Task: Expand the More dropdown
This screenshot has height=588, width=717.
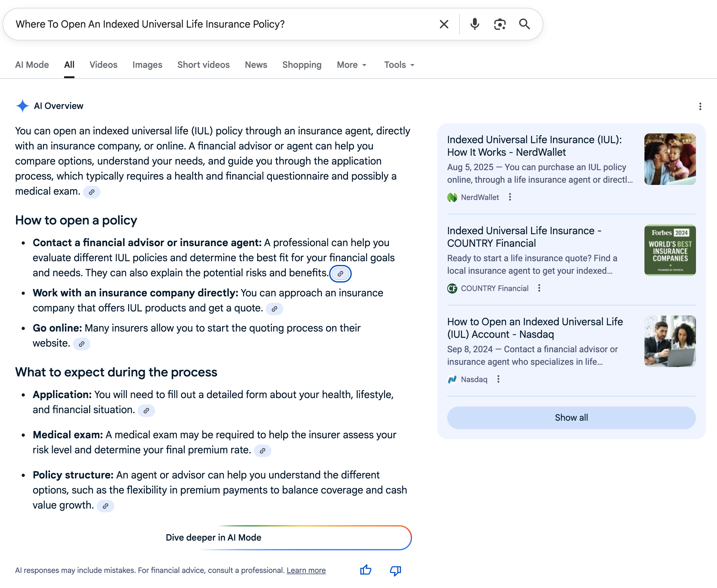Action: click(x=352, y=65)
